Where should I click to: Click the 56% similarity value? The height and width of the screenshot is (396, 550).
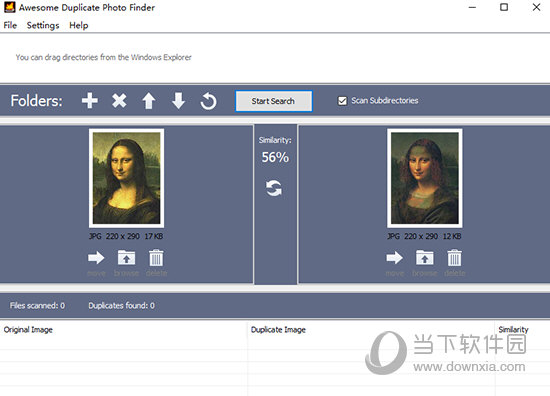click(x=275, y=157)
